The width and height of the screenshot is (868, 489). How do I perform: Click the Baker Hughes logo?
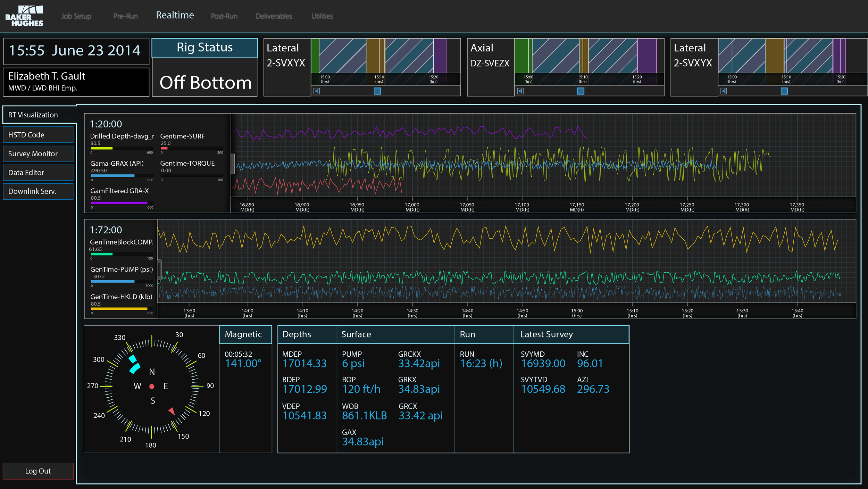(24, 16)
